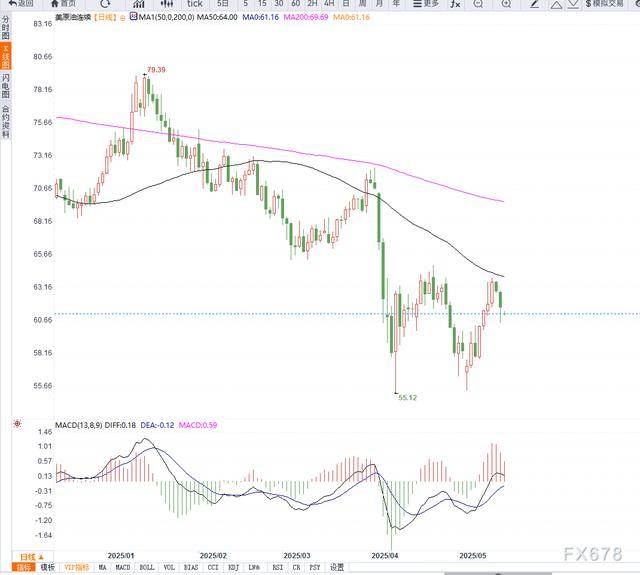Click the MACD(13,8,9) indicator label
This screenshot has height=575, width=640.
pyautogui.click(x=79, y=425)
